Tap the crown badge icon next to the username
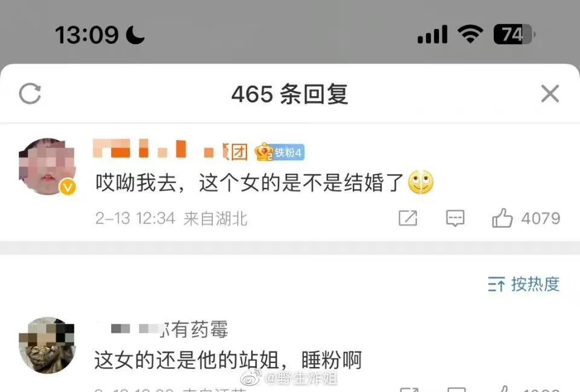Viewport: 580px width, 392px height. [264, 152]
